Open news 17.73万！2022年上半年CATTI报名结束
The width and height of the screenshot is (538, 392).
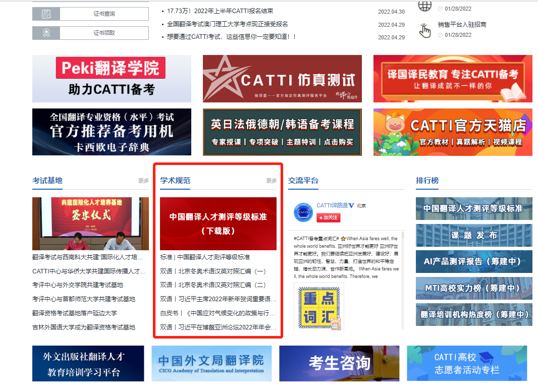pos(220,11)
